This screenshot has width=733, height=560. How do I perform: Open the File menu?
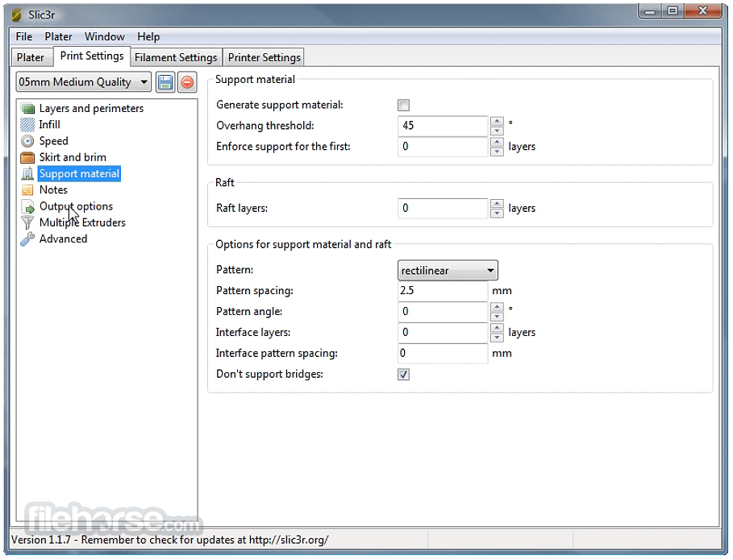[24, 37]
